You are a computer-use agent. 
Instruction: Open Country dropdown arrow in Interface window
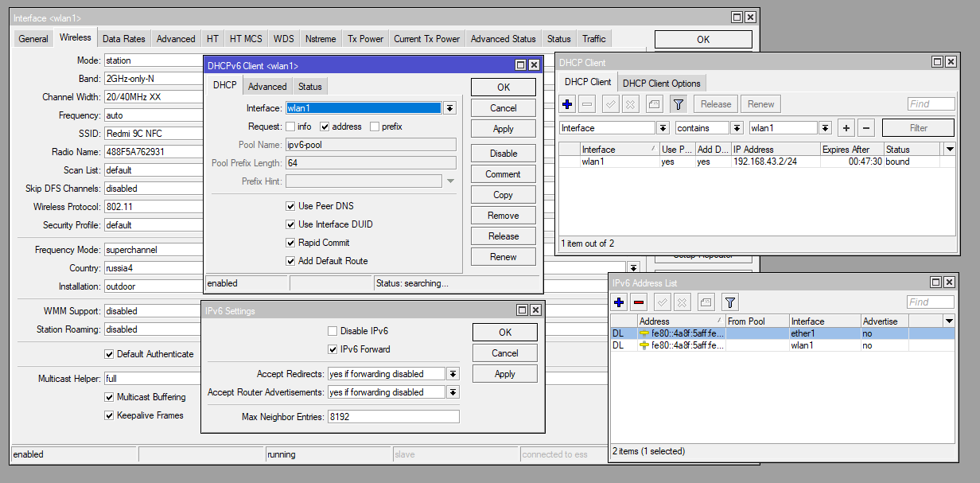click(633, 268)
